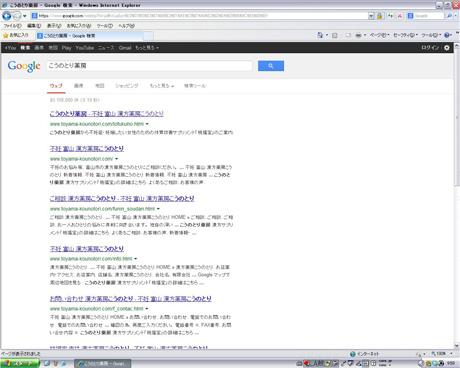The image size is (460, 368).
Task: Click the browser Forward arrow button
Action: (x=17, y=16)
